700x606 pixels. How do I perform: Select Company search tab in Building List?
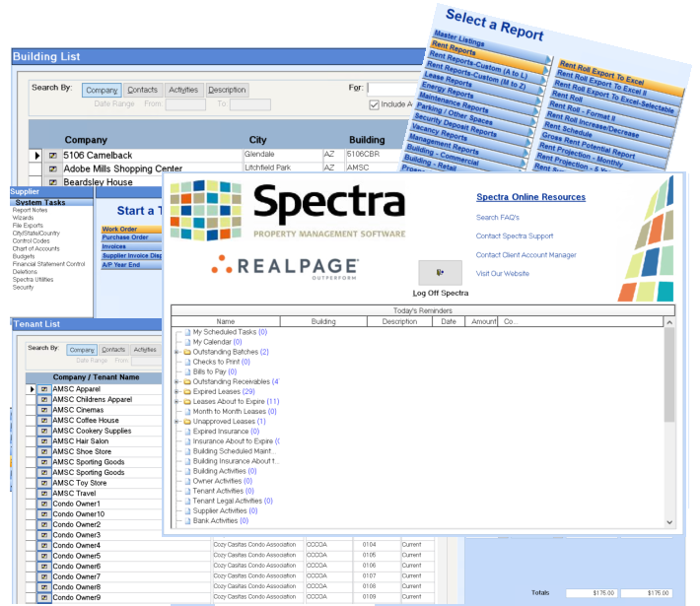coord(102,90)
